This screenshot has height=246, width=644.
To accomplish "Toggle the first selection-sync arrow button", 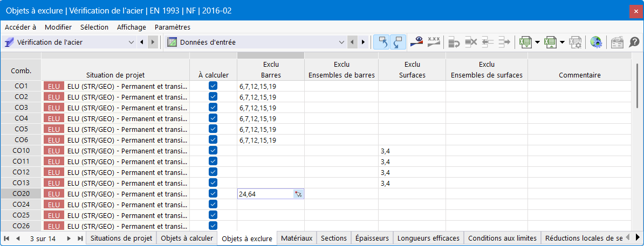I will (381, 42).
